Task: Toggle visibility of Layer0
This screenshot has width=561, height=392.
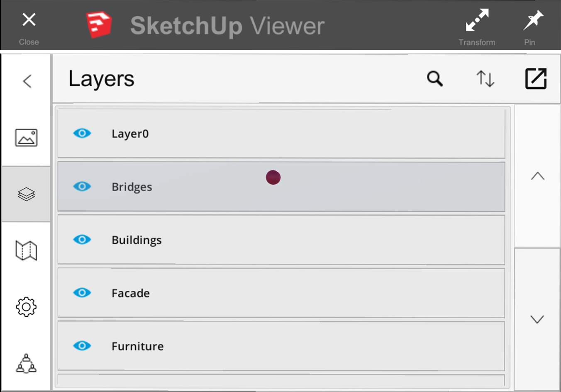Action: (x=82, y=133)
